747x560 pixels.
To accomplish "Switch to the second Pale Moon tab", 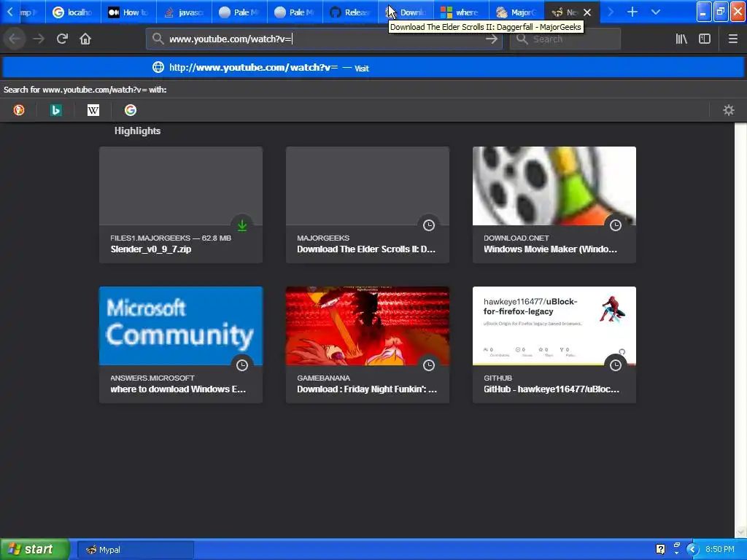I will point(295,12).
